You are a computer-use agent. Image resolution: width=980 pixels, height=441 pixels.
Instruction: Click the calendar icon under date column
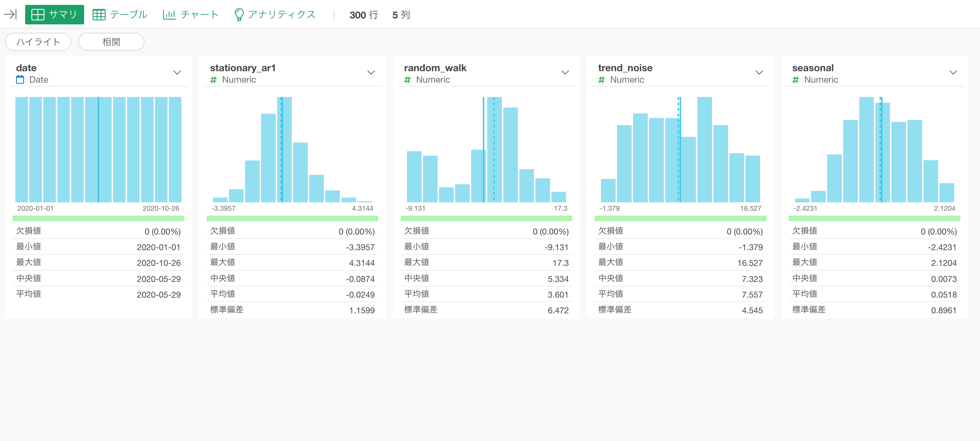point(20,80)
